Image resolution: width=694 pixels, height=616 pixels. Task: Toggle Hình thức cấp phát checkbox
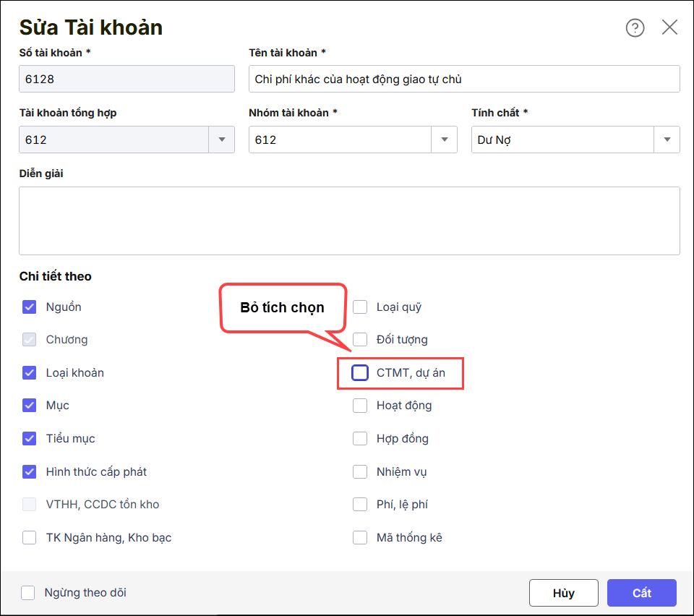[30, 472]
